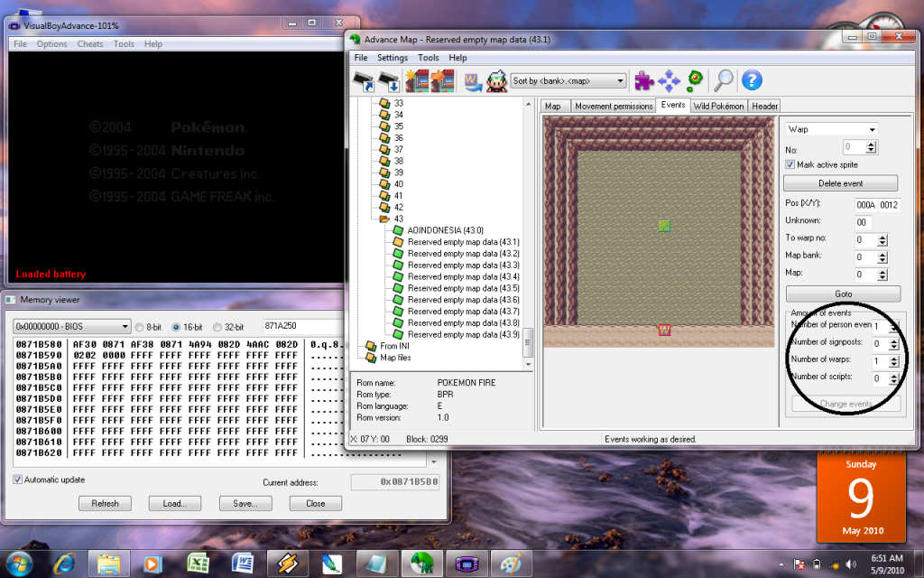Open Word from the taskbar
The image size is (924, 578).
tap(242, 564)
